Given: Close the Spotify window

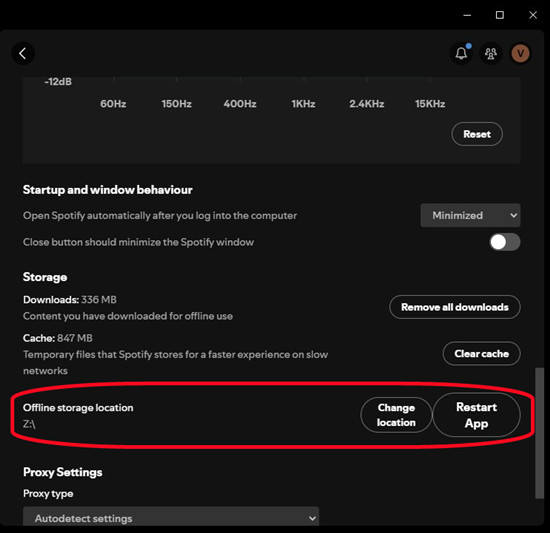Looking at the screenshot, I should [x=533, y=15].
